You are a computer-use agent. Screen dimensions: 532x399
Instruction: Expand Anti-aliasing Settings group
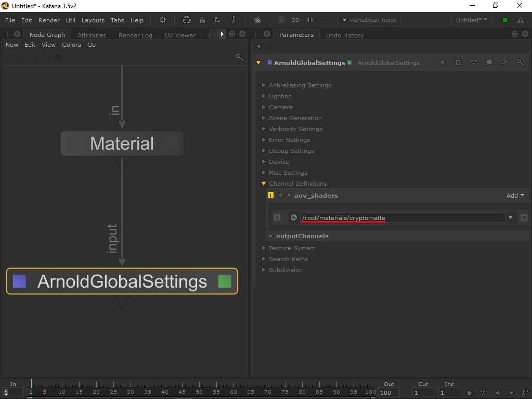point(264,85)
